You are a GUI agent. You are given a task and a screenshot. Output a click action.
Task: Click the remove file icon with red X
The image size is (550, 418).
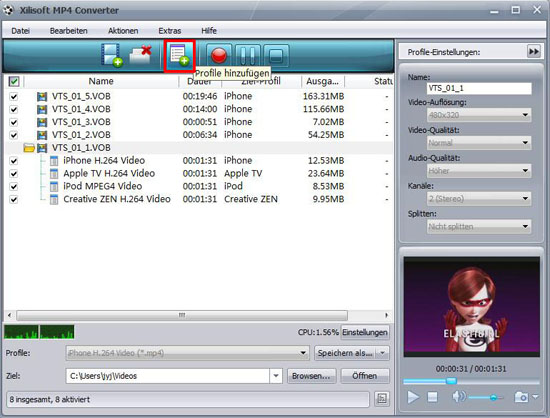pos(140,55)
